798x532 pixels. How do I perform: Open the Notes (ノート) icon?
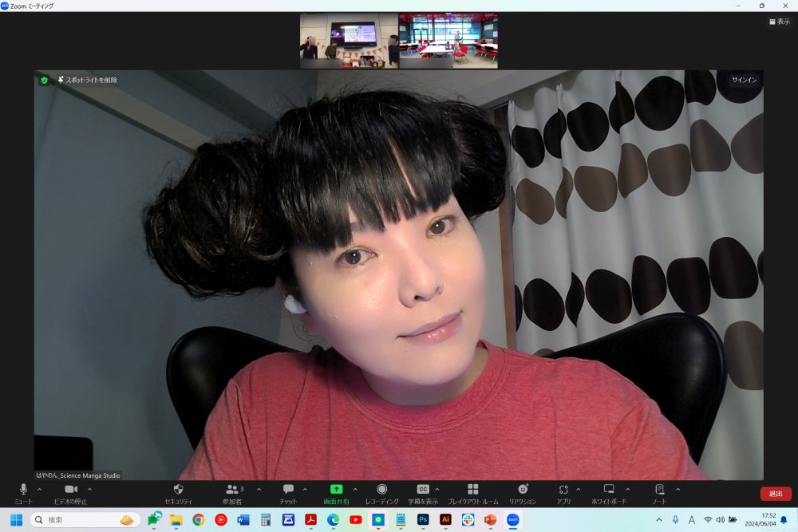click(x=659, y=490)
